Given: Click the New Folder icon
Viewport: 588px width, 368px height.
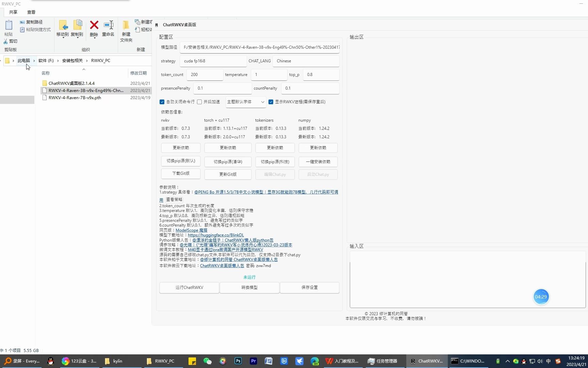Looking at the screenshot, I should 126,25.
